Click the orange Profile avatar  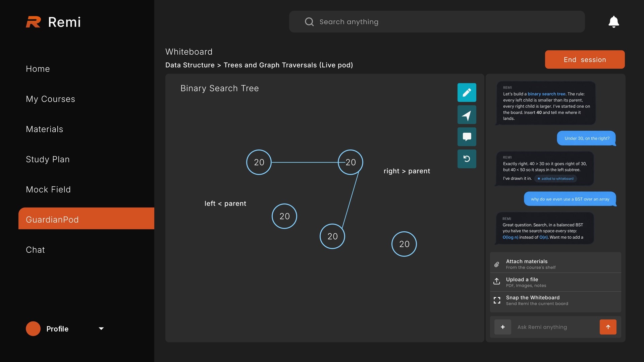[33, 329]
